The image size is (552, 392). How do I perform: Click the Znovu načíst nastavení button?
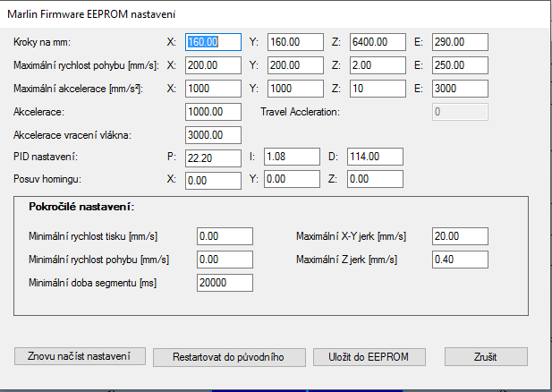[x=80, y=355]
